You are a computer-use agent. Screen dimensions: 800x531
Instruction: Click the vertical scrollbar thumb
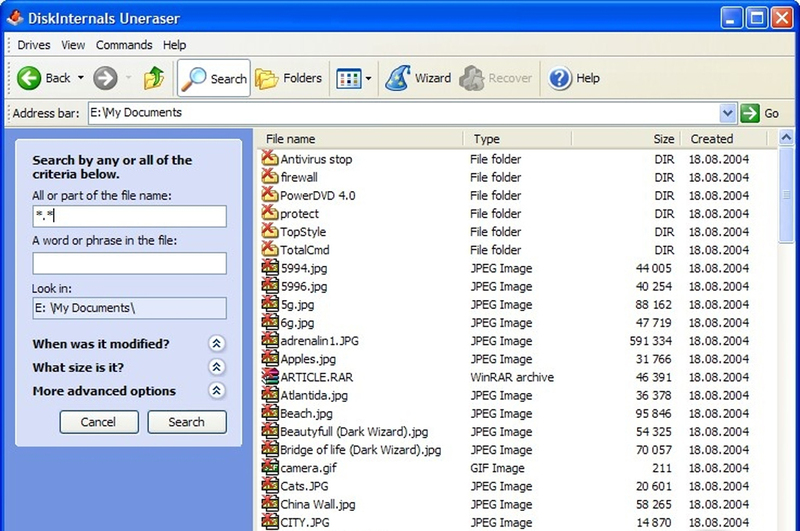(x=786, y=195)
